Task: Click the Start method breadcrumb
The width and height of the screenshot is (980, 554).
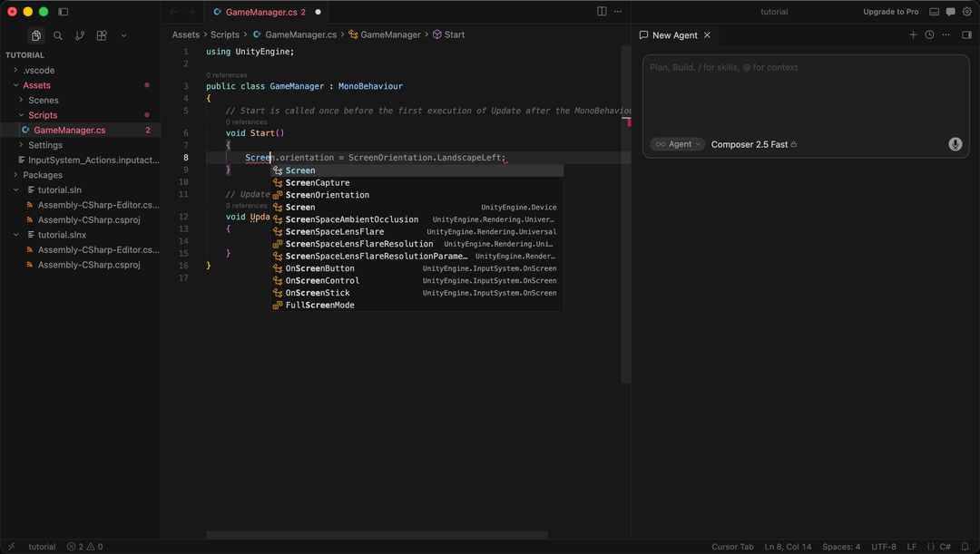Action: (448, 34)
